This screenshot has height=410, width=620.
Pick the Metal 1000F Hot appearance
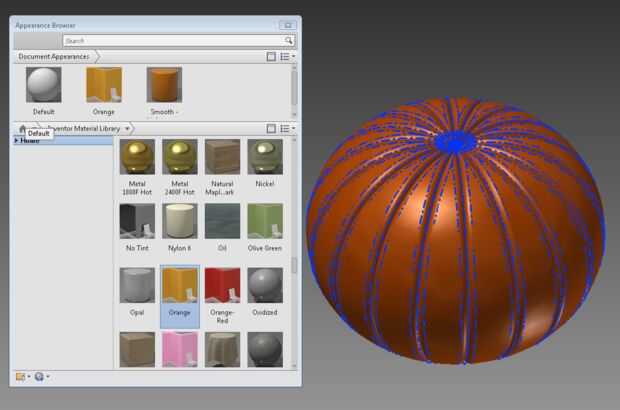137,157
